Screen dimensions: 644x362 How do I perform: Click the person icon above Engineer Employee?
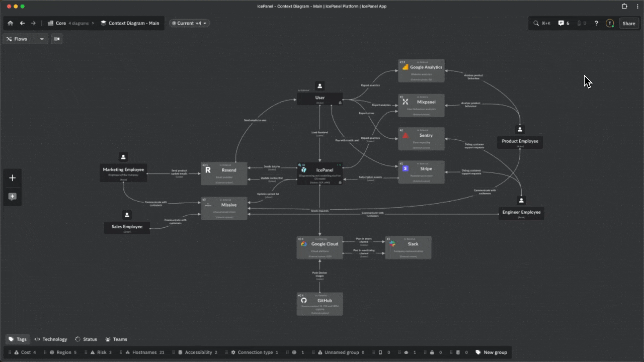521,200
